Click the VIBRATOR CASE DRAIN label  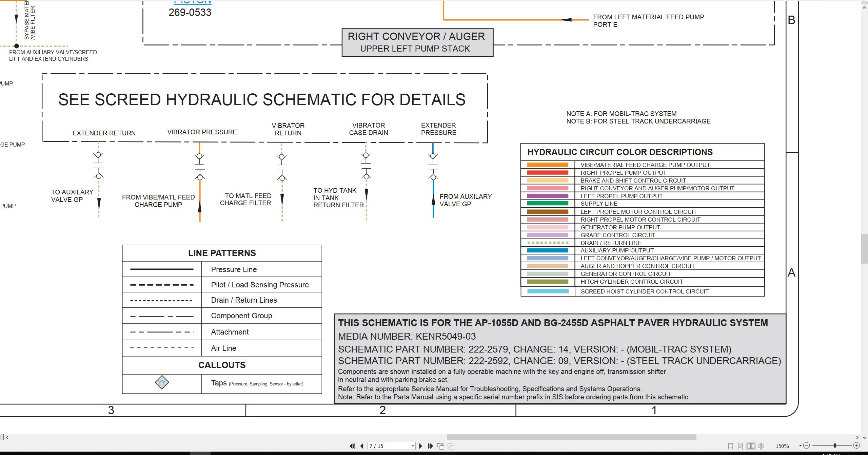(x=369, y=129)
